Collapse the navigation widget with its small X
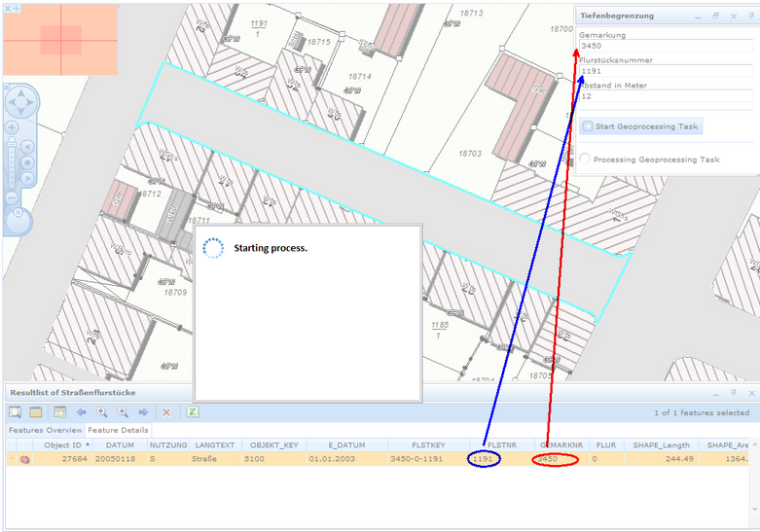This screenshot has height=532, width=760. click(x=7, y=87)
